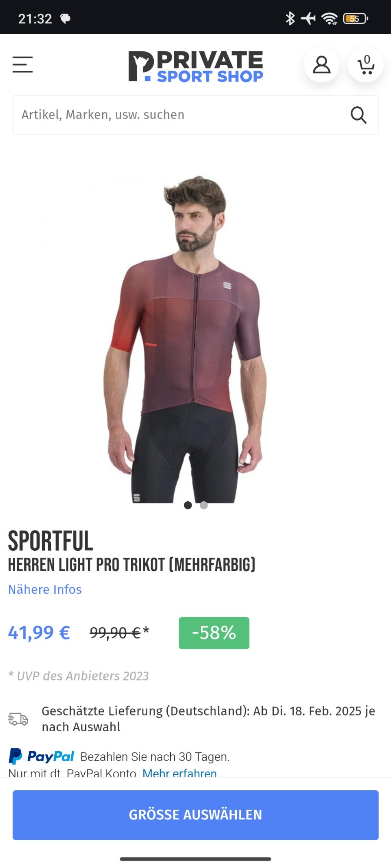
Task: Tap the Private Sport Shop logo
Action: click(x=195, y=66)
